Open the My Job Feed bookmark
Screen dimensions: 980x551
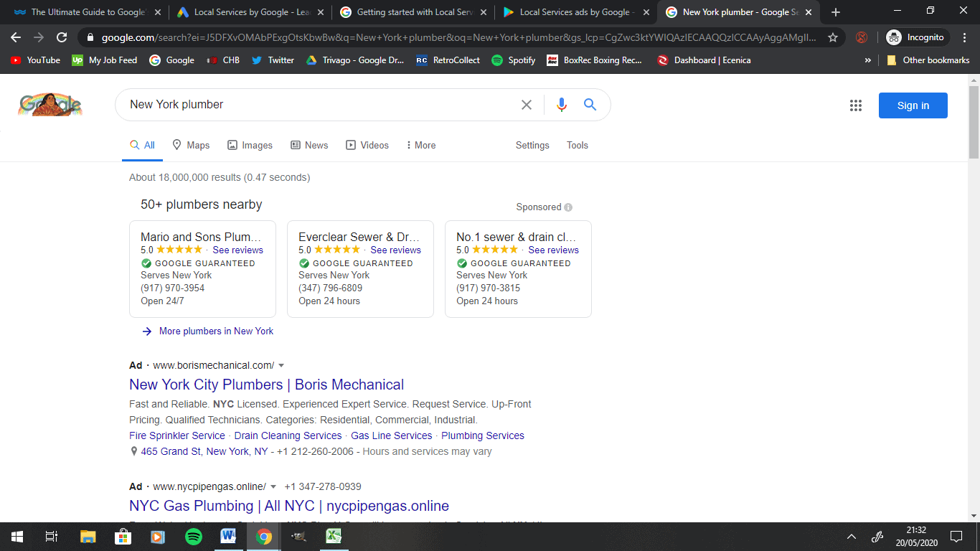pyautogui.click(x=104, y=60)
